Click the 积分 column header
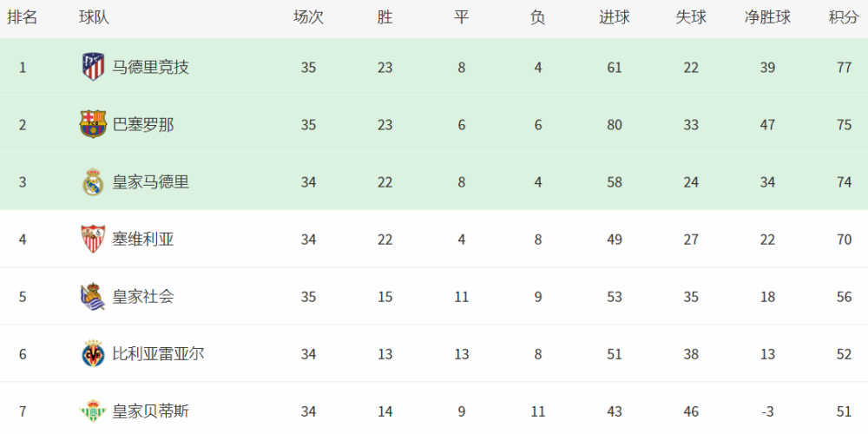This screenshot has height=434, width=868. [844, 17]
